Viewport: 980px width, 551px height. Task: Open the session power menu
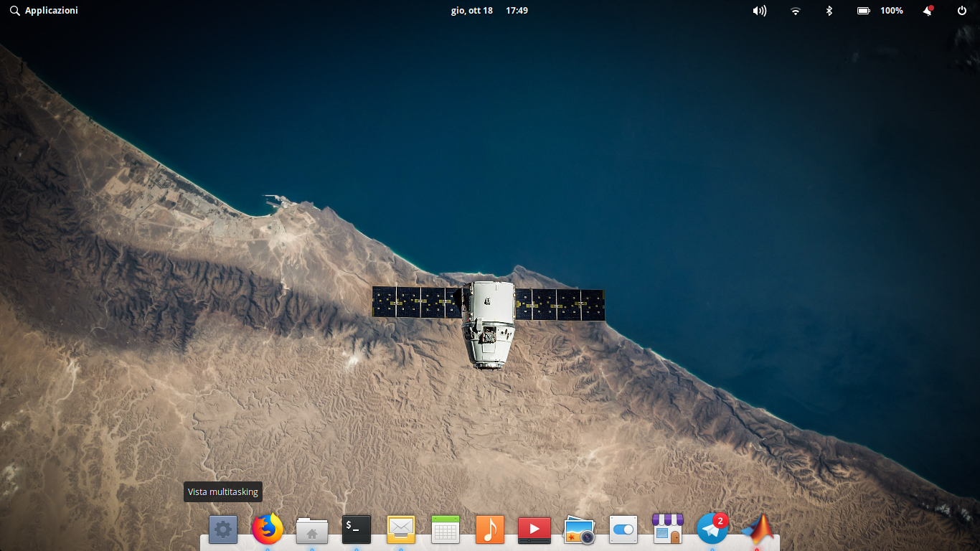click(962, 11)
